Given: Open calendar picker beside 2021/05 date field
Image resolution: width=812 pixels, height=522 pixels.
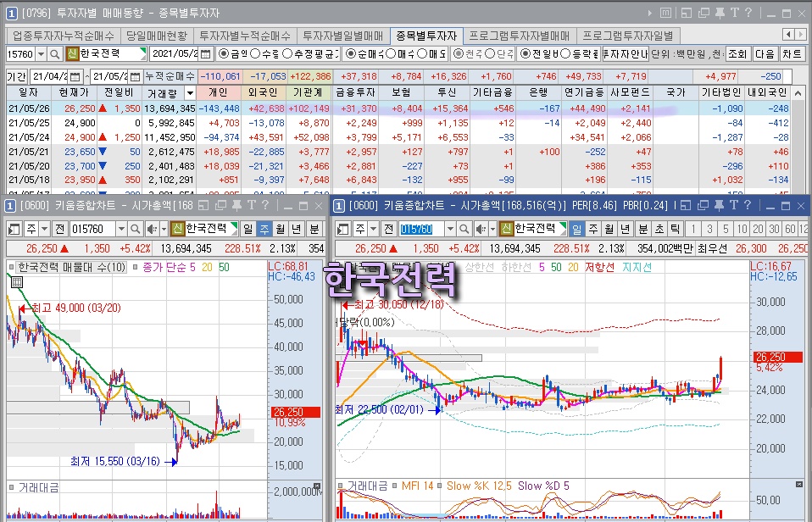Looking at the screenshot, I should (206, 54).
